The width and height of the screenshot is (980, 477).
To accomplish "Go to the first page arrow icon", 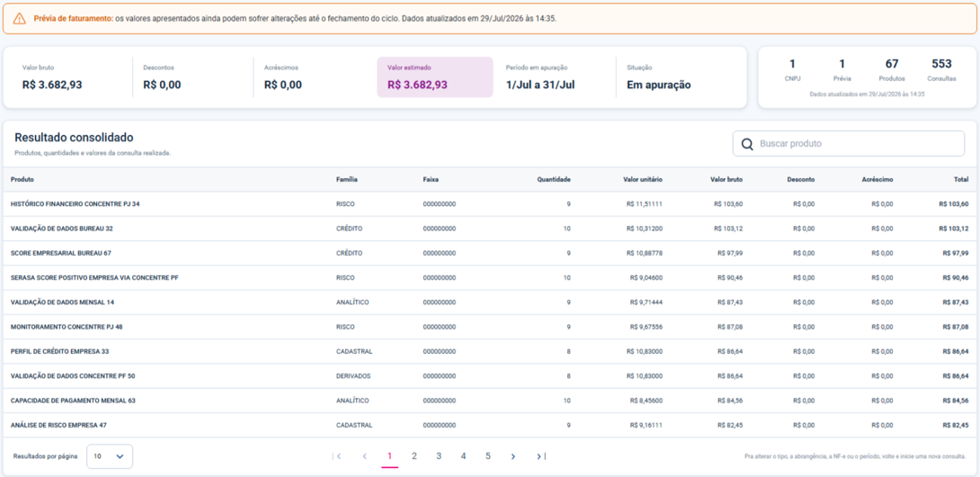I will click(338, 456).
